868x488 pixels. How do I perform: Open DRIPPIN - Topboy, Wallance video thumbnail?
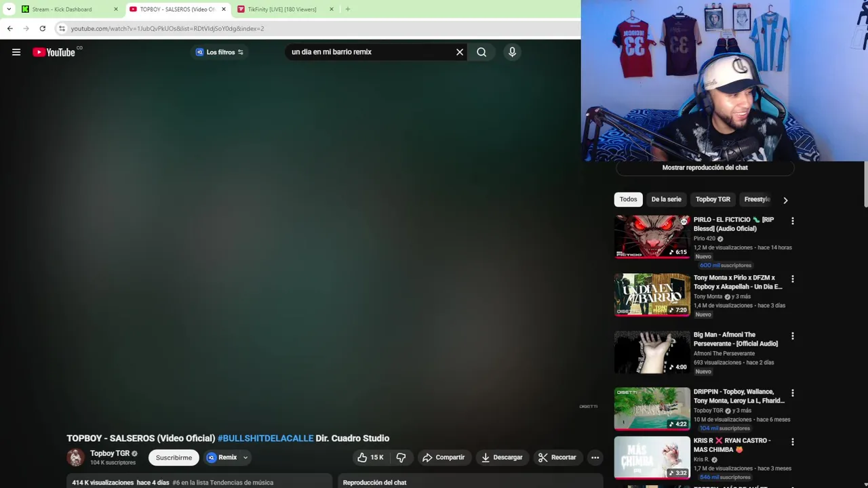(x=652, y=409)
